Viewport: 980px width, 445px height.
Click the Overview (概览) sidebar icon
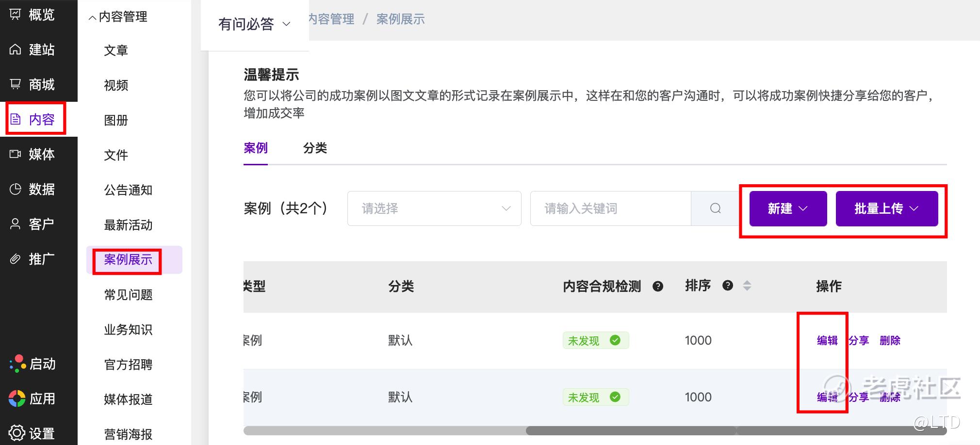[16, 15]
